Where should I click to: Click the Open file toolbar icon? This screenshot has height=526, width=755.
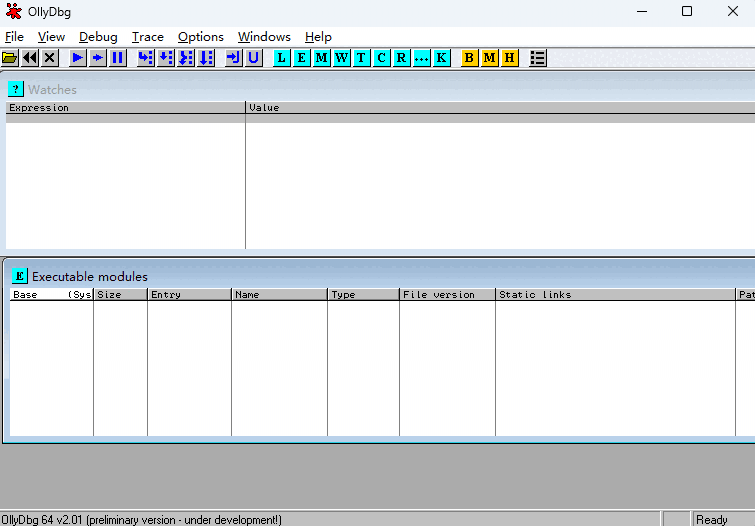[x=10, y=58]
